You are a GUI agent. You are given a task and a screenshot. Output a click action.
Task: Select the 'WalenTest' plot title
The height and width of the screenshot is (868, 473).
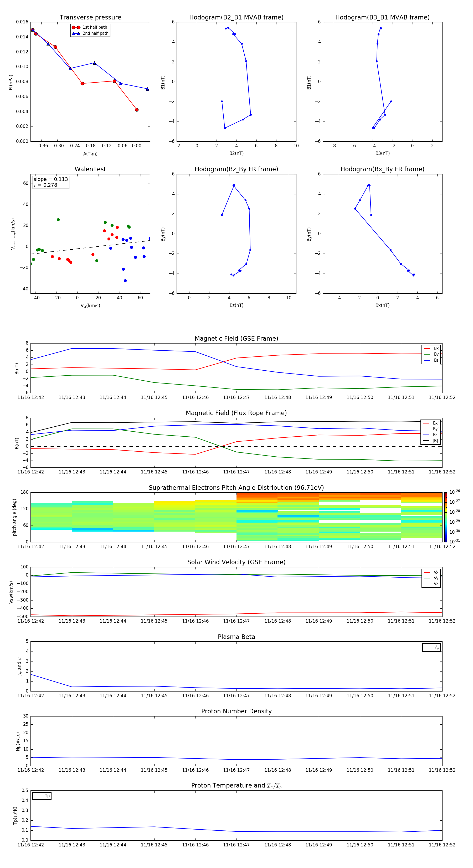tap(90, 169)
